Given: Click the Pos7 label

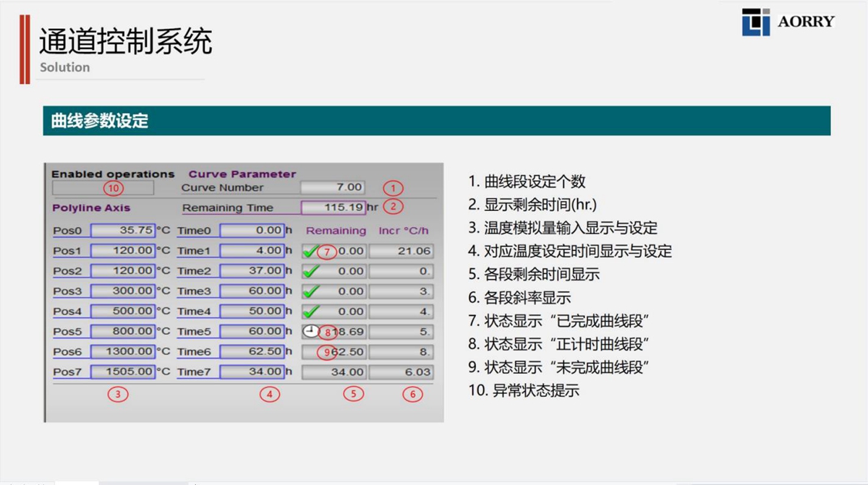Looking at the screenshot, I should coord(68,372).
